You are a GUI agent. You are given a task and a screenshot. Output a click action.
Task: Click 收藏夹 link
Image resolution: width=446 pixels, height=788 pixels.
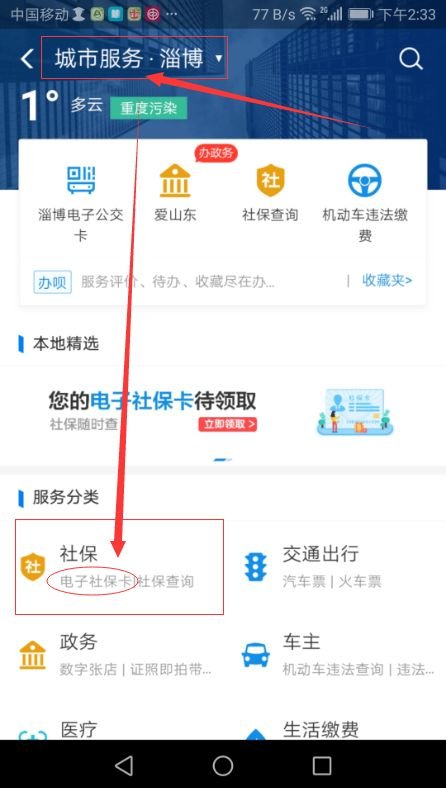387,280
